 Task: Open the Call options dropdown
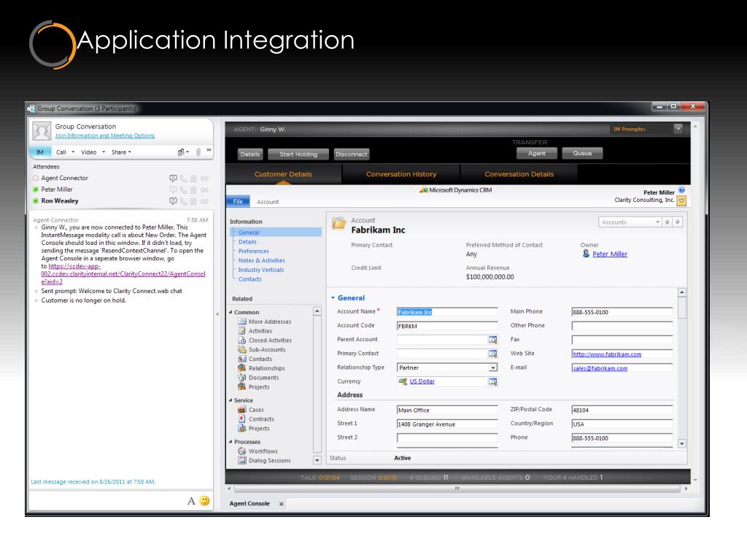[73, 152]
